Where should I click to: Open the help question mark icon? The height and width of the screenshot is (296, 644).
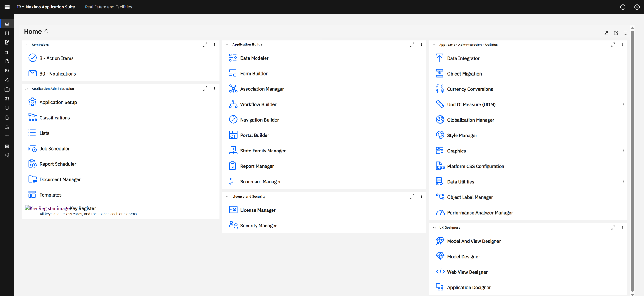pyautogui.click(x=623, y=7)
